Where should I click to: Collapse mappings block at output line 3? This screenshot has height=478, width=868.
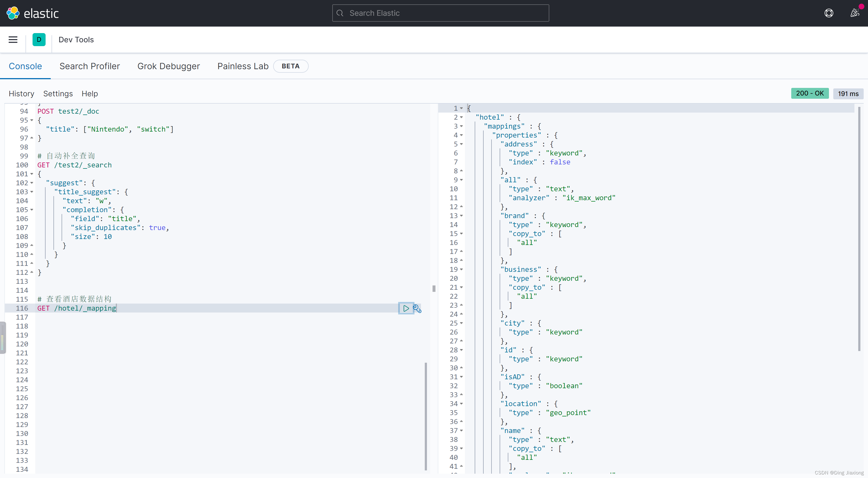pyautogui.click(x=461, y=126)
